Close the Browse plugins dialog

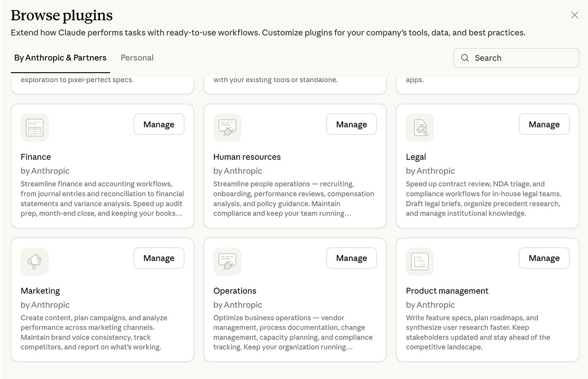tap(575, 15)
